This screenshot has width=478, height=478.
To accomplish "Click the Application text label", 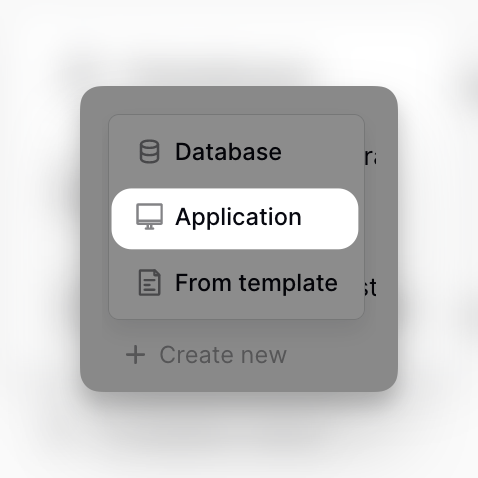I will pyautogui.click(x=238, y=218).
